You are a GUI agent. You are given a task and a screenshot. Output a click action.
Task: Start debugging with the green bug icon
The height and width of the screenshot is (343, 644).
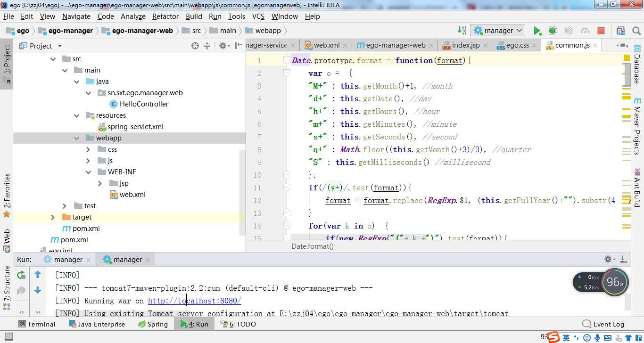coord(553,31)
